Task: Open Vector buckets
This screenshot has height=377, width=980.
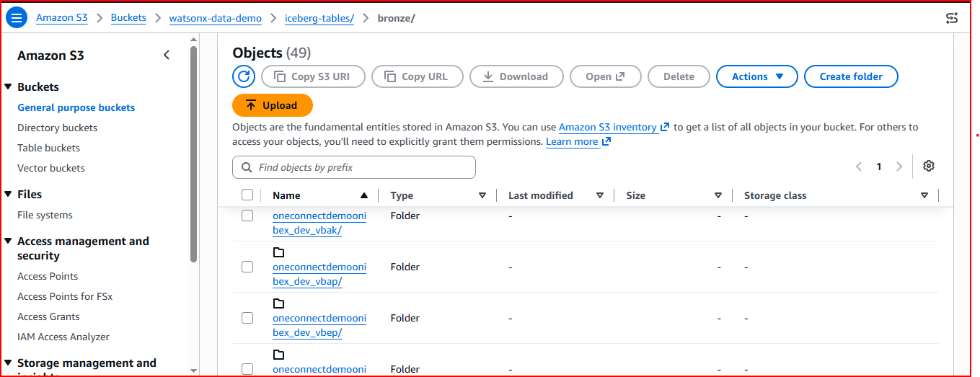Action: click(x=51, y=168)
